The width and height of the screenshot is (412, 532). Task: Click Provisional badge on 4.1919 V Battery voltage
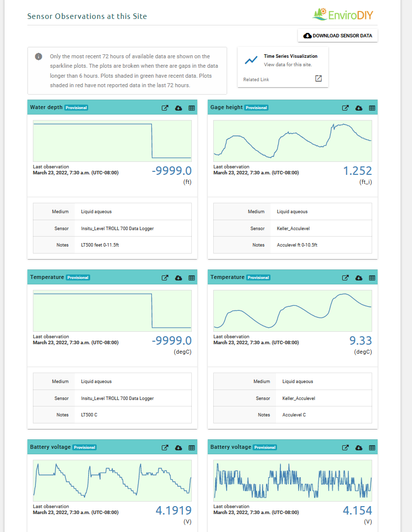point(85,447)
